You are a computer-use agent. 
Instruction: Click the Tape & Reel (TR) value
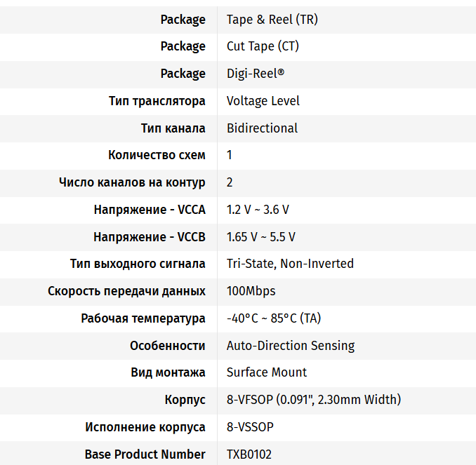(272, 20)
